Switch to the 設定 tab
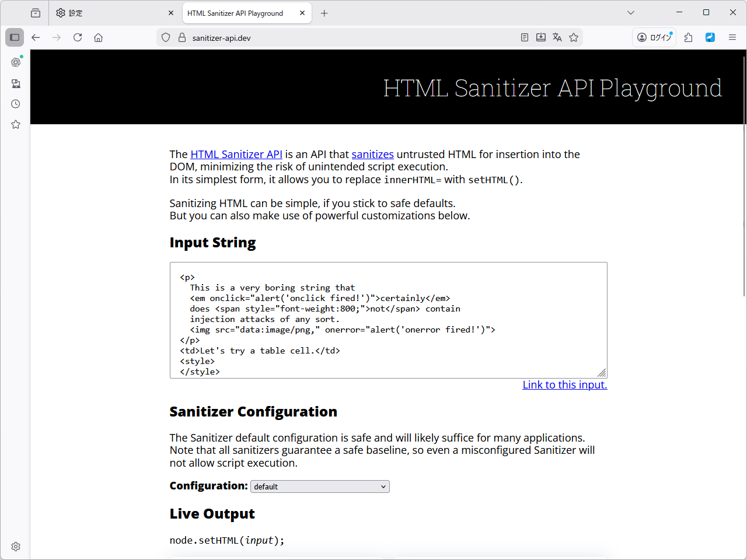 (76, 12)
